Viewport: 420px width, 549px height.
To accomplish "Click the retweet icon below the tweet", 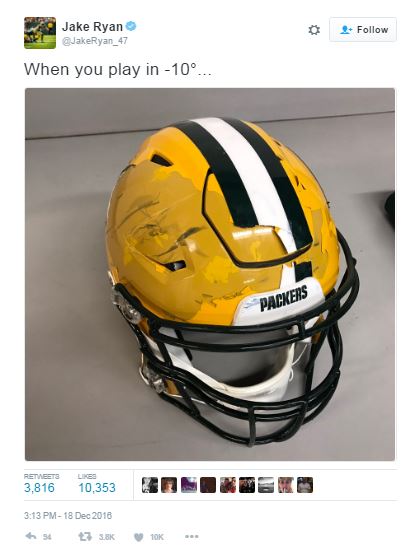I will [85, 536].
